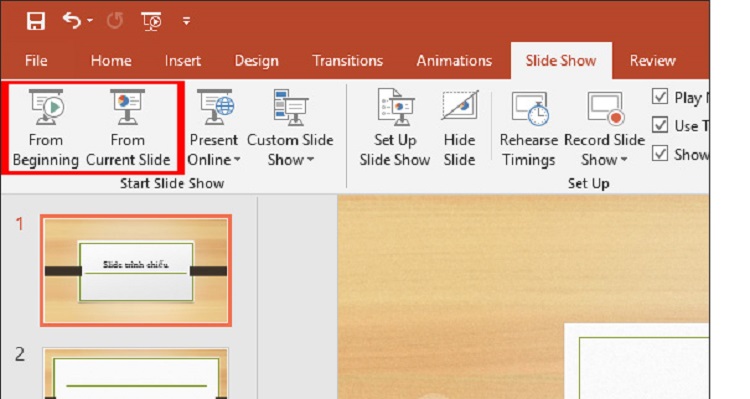Toggle the Show Media Controls checkbox
This screenshot has width=750, height=399.
point(660,154)
